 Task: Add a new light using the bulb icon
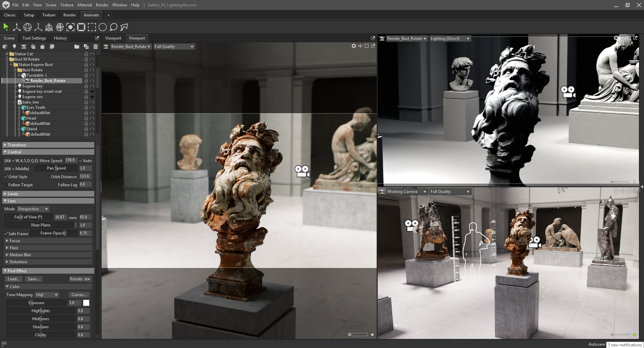point(14,47)
